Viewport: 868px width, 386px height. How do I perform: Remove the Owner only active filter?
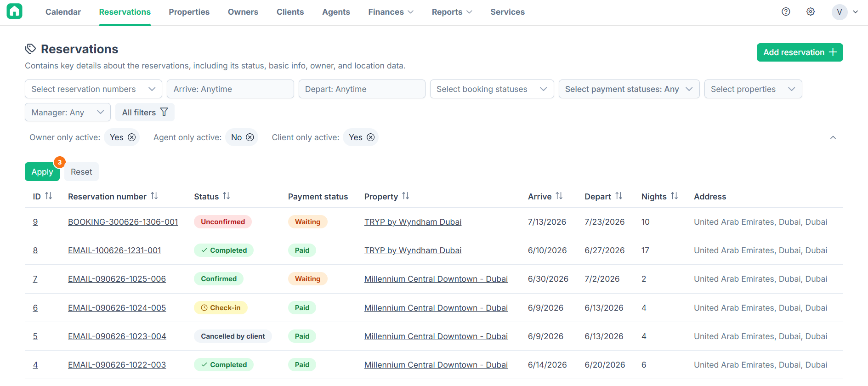point(132,137)
